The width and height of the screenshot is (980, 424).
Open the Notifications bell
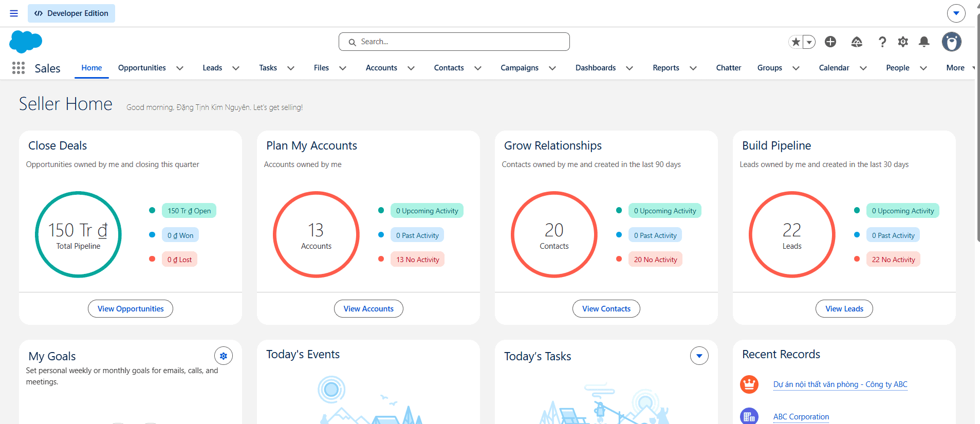(x=924, y=42)
